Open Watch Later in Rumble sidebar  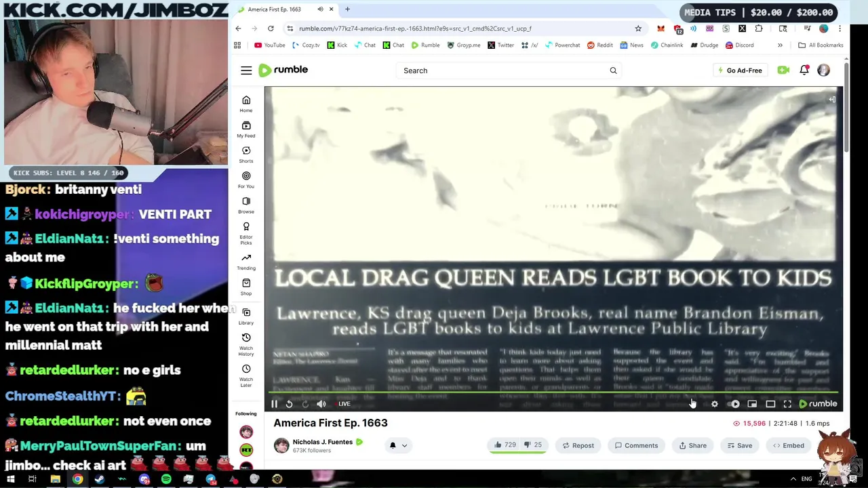246,376
